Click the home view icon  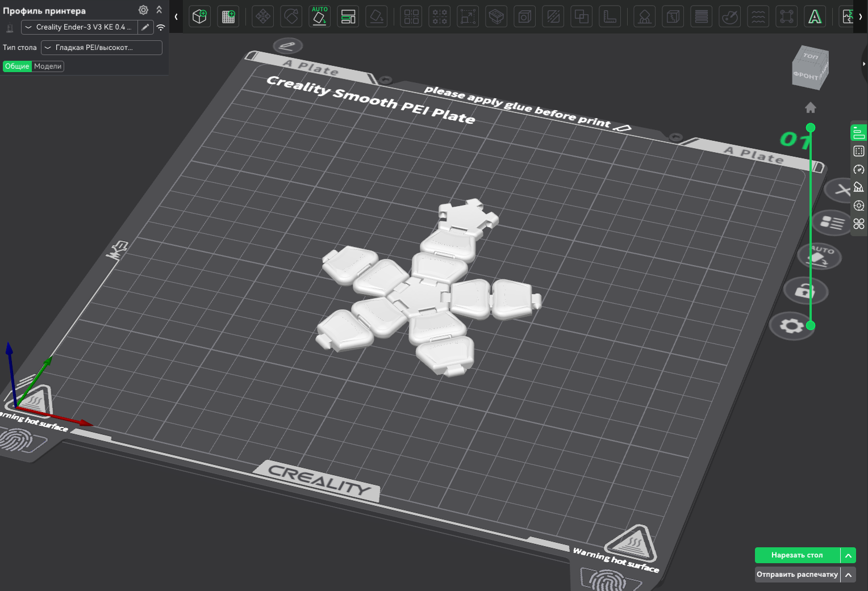pos(811,107)
